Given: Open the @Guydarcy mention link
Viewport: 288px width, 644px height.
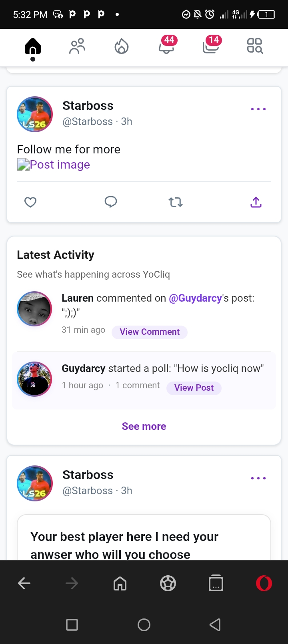Looking at the screenshot, I should [x=195, y=298].
